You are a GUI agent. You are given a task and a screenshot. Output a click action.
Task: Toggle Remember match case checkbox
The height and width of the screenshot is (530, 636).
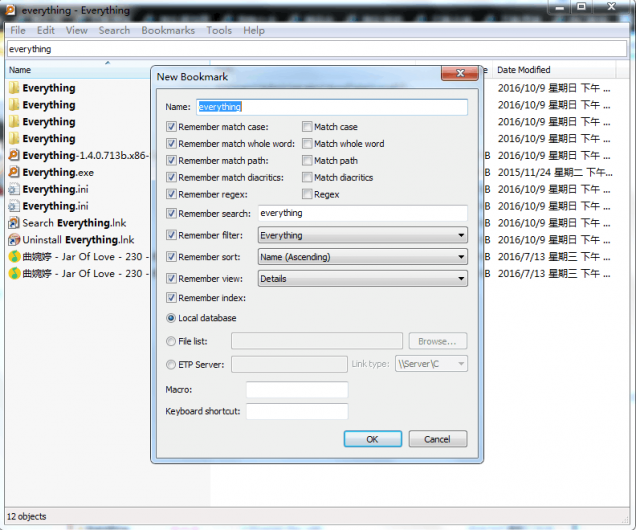pos(171,127)
